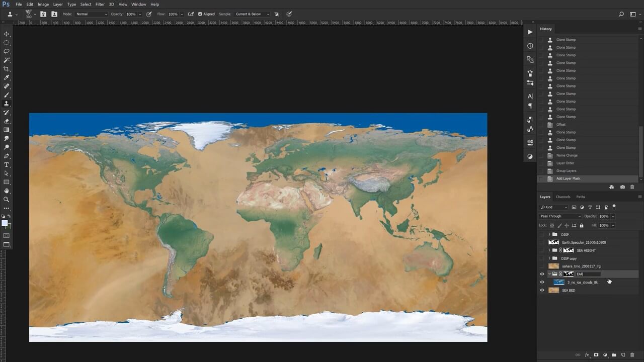Select the Offset history state
Screen dimensions: 644x362
coord(560,124)
